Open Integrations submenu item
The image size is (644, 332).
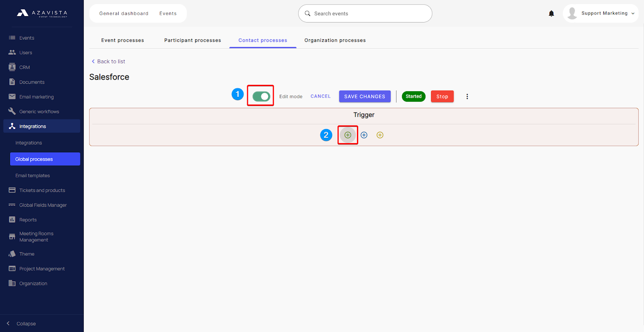point(29,143)
